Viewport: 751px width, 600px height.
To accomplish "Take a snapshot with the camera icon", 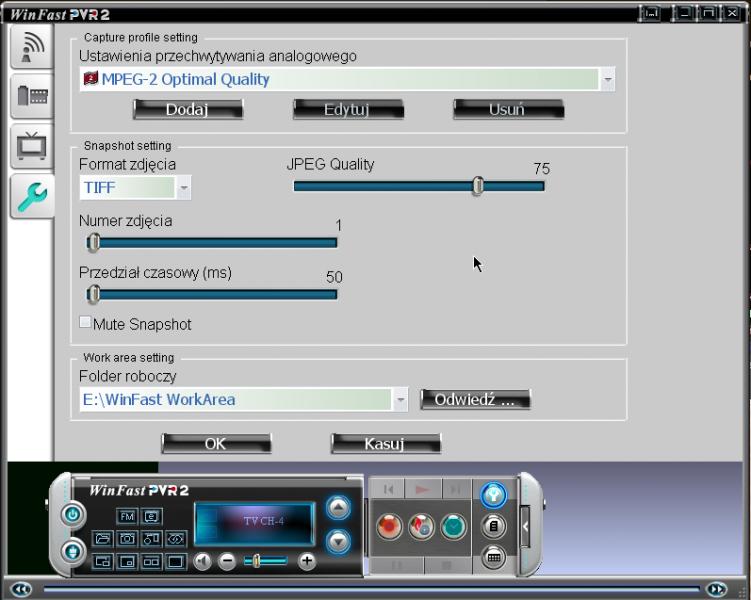I will click(x=127, y=539).
